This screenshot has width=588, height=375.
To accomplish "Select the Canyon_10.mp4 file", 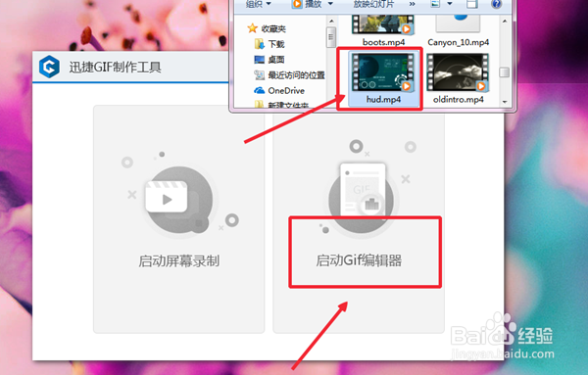I will click(x=458, y=30).
